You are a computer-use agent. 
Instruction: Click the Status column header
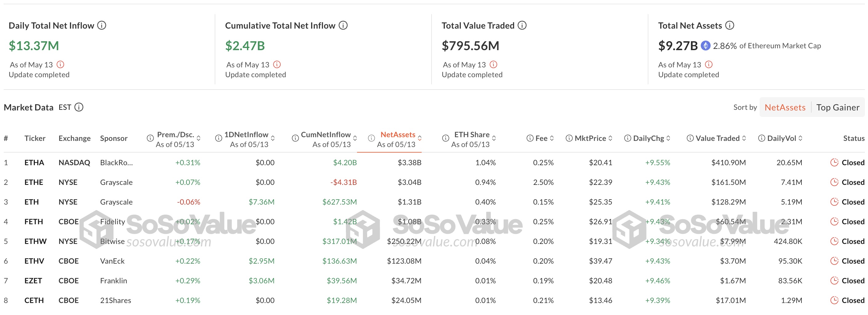(854, 138)
